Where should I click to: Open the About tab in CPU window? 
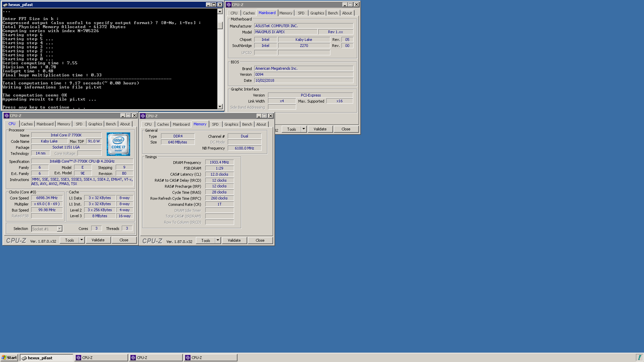coord(125,124)
